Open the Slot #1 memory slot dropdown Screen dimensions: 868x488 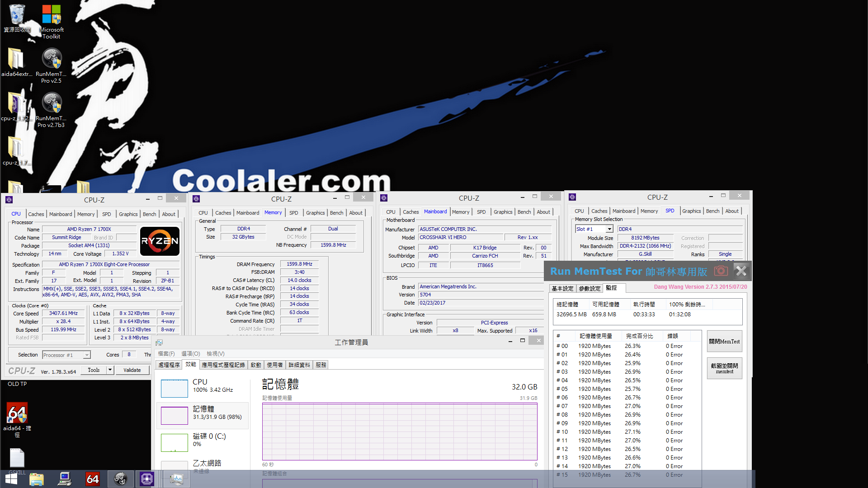(x=594, y=229)
